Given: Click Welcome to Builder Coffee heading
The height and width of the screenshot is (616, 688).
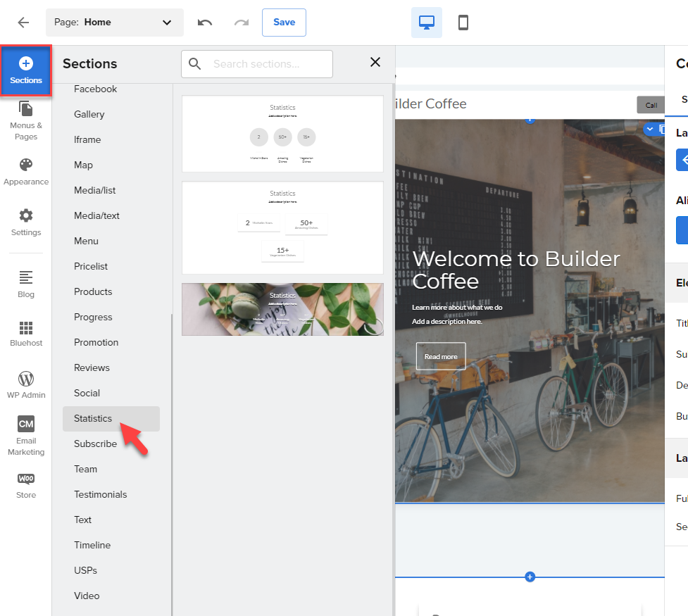Looking at the screenshot, I should point(516,270).
